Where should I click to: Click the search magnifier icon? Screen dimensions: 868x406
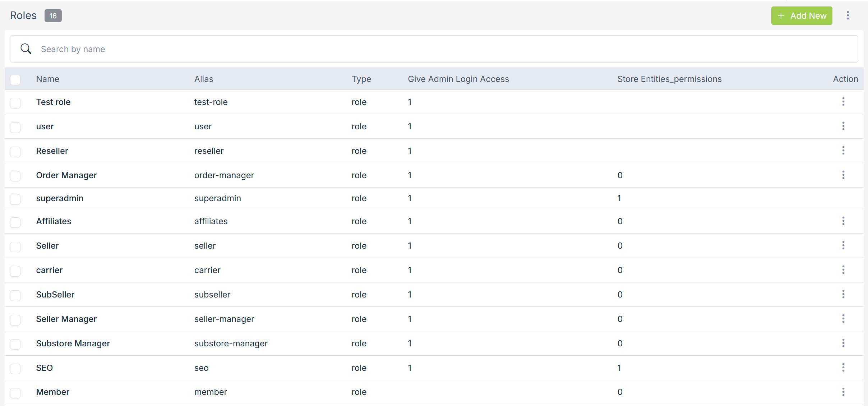26,49
